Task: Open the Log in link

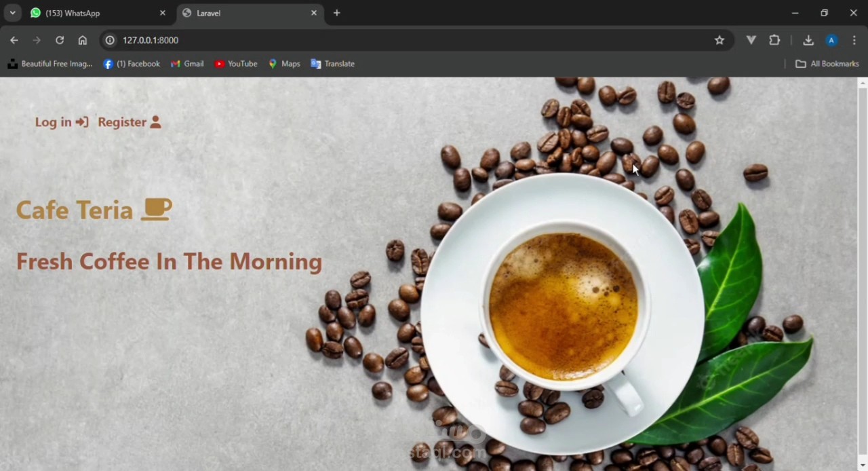Action: pyautogui.click(x=62, y=122)
